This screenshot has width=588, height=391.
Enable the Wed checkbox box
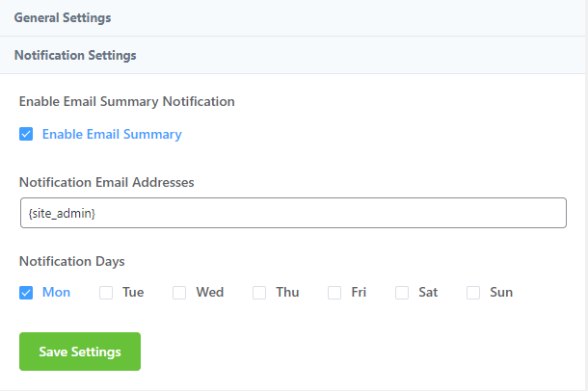(179, 293)
